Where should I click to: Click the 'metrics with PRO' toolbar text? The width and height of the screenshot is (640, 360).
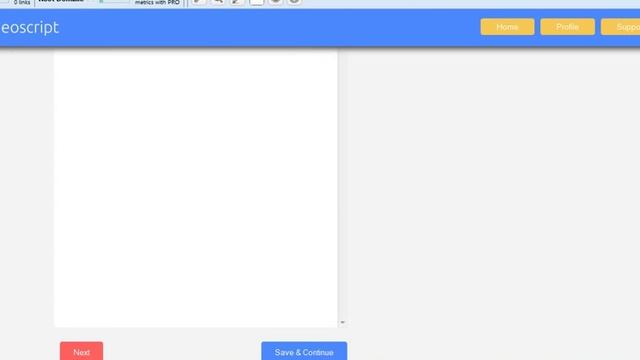pos(157,2)
